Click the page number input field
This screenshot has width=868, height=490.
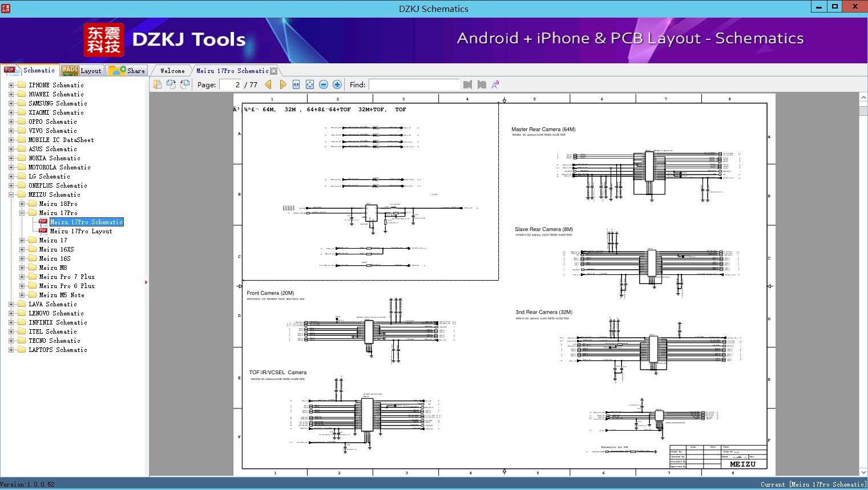click(231, 84)
